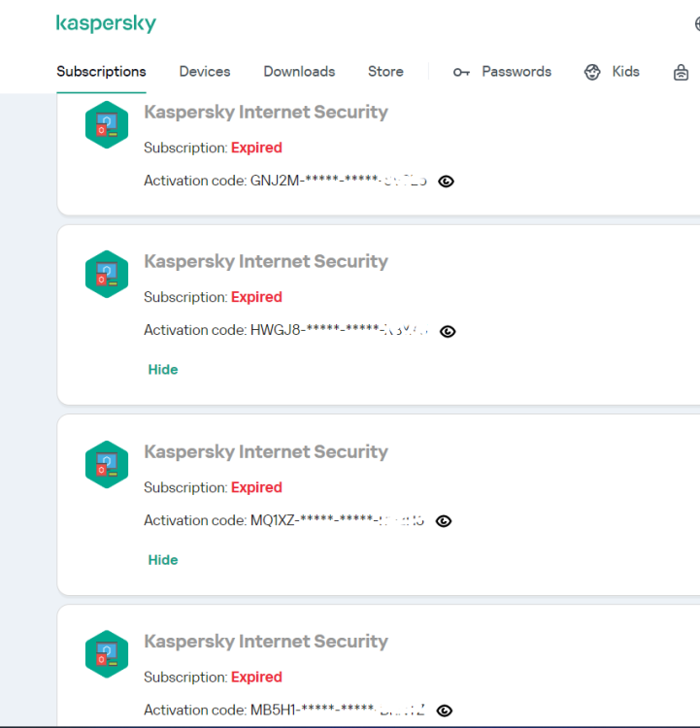
Task: Reveal activation code starting with MQ1XZ
Action: [444, 521]
